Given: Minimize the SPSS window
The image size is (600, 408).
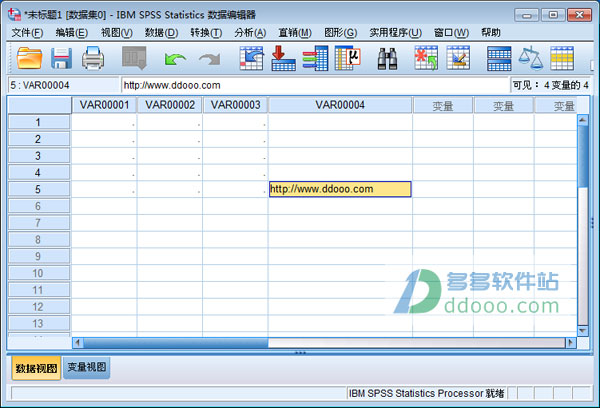Looking at the screenshot, I should coord(527,15).
